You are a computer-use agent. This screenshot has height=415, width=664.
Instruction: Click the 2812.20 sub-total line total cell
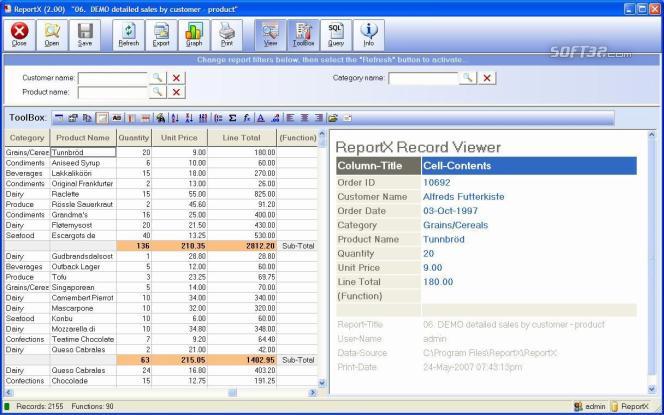click(242, 246)
